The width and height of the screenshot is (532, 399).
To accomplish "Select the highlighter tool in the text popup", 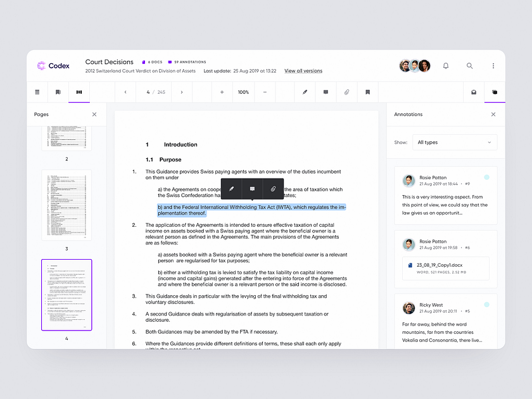I will pyautogui.click(x=231, y=189).
